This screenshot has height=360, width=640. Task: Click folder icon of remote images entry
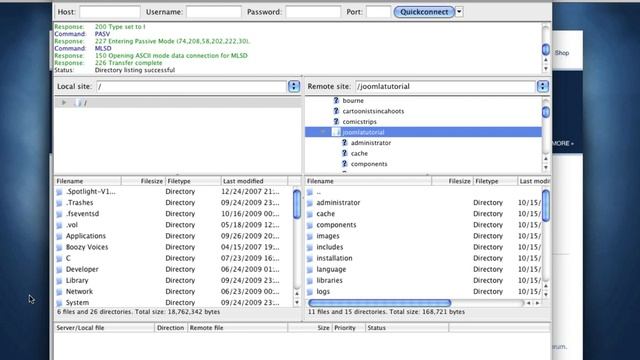click(x=310, y=236)
